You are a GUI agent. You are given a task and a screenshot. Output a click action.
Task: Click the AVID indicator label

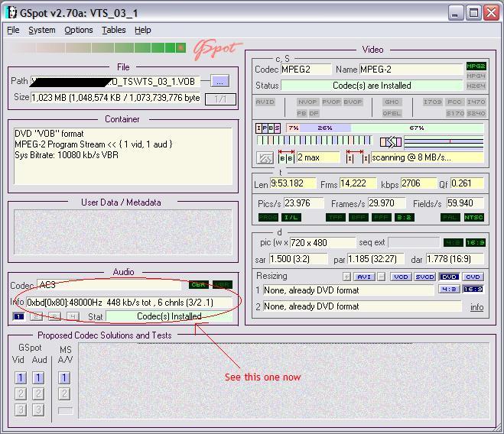tap(265, 102)
